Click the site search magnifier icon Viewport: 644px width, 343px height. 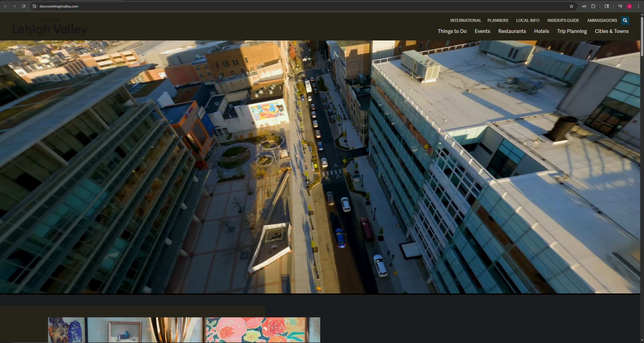click(625, 20)
